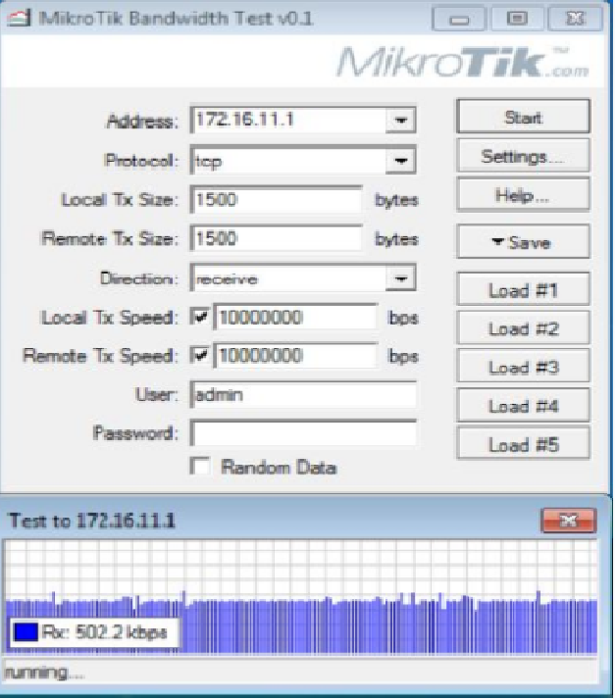This screenshot has height=700, width=616.
Task: Click the MikroTik app icon in title bar
Action: click(x=19, y=19)
